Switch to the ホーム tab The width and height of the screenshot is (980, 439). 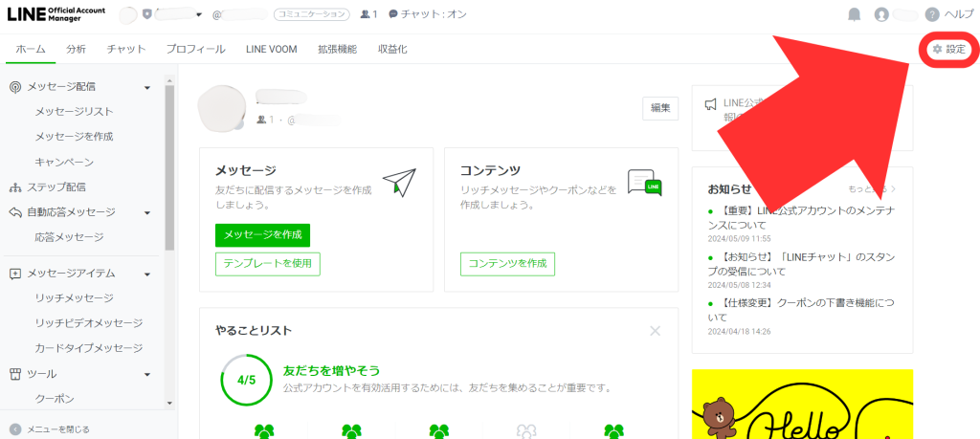(31, 50)
